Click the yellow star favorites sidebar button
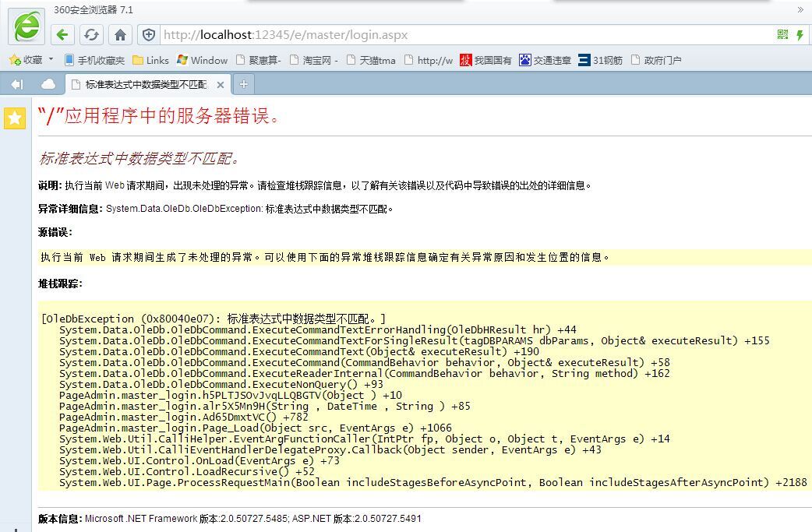The image size is (812, 532). (x=15, y=118)
